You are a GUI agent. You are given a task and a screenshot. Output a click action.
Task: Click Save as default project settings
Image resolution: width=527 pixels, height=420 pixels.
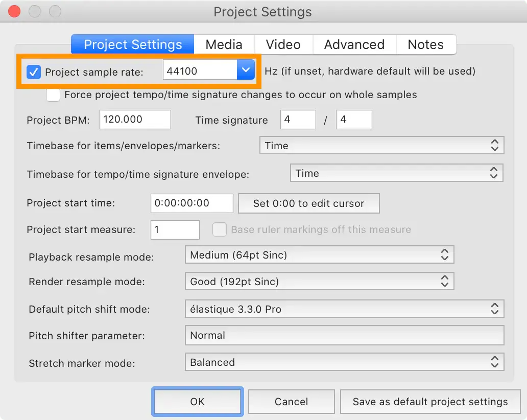click(430, 402)
